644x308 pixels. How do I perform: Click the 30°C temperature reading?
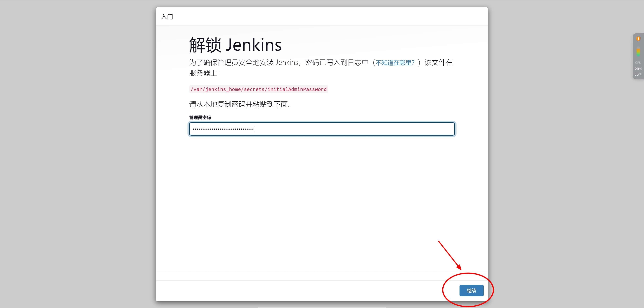pyautogui.click(x=638, y=74)
